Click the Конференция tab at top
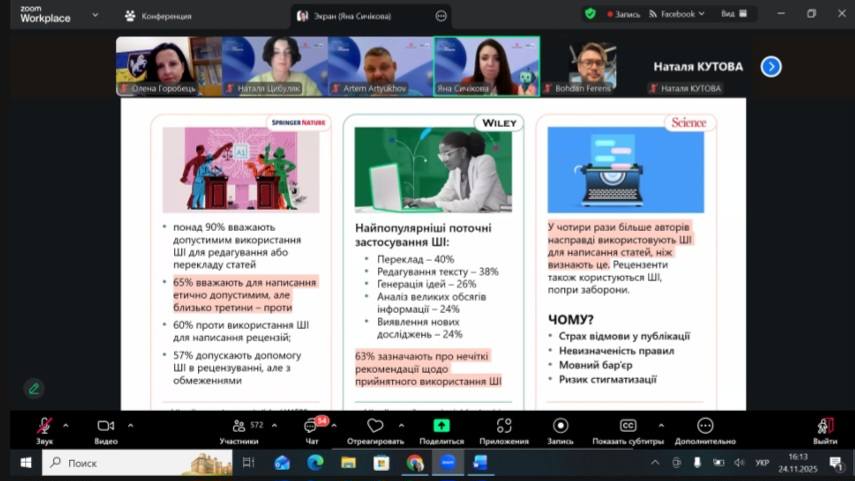This screenshot has height=481, width=855. (158, 16)
